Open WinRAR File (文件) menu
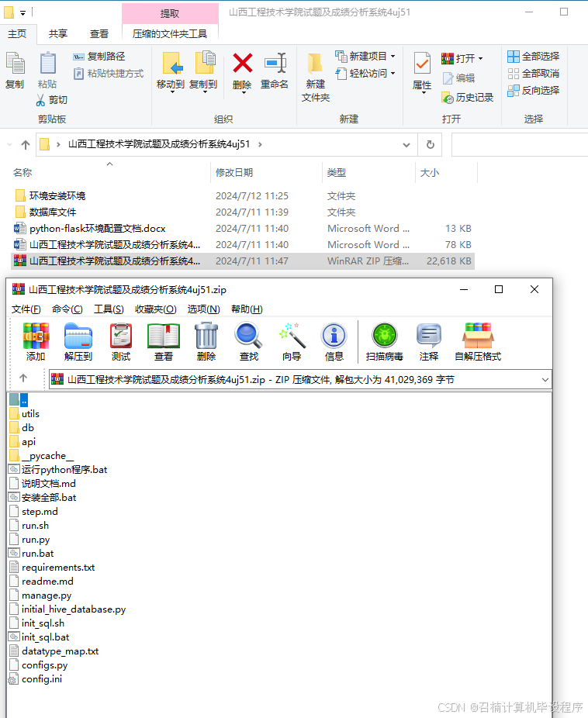The height and width of the screenshot is (718, 588). click(26, 309)
